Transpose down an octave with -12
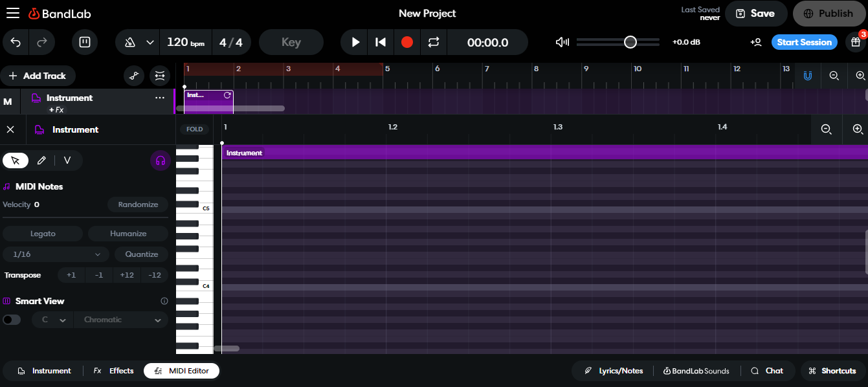Image resolution: width=868 pixels, height=387 pixels. (x=155, y=275)
